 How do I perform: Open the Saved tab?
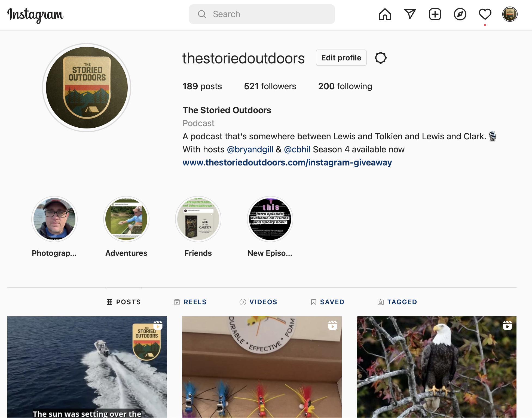click(328, 302)
